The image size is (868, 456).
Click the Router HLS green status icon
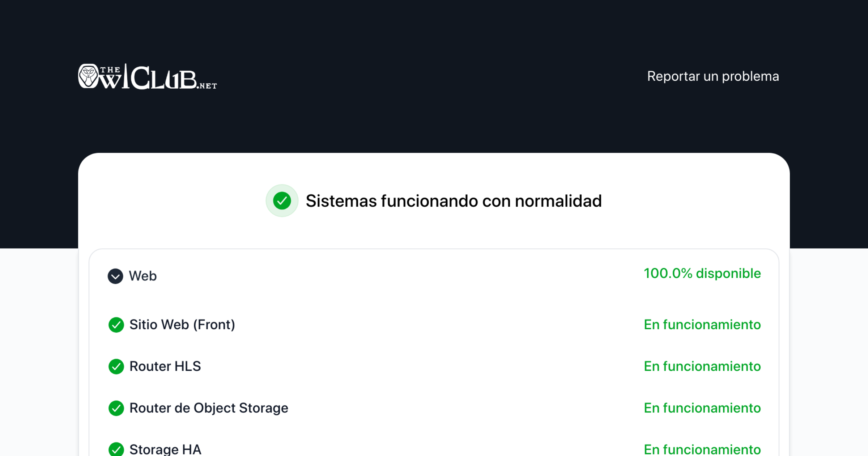click(116, 366)
